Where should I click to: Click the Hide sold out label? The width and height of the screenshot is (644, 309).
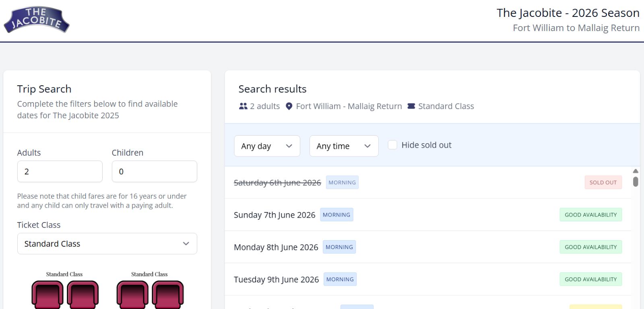(426, 145)
